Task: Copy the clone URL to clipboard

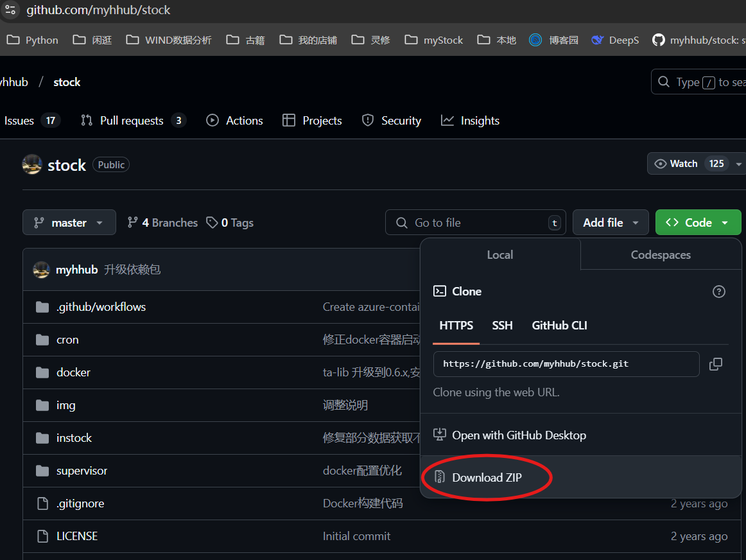Action: (x=716, y=364)
